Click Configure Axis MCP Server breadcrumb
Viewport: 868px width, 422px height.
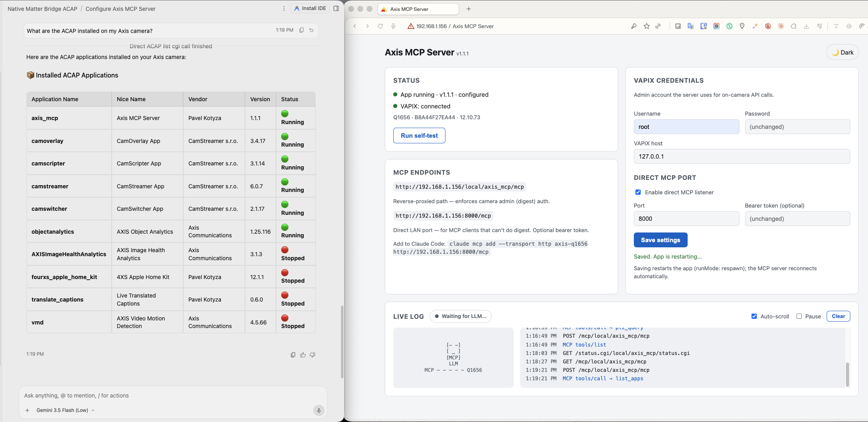120,8
